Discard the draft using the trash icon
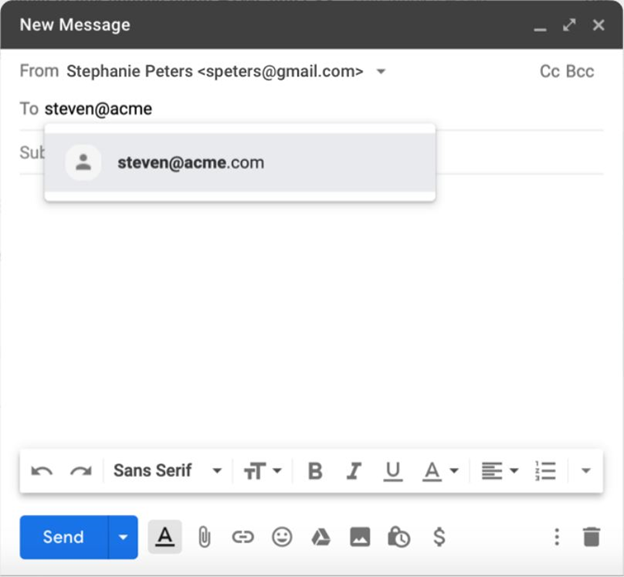Screen dimensions: 624x577 coord(592,537)
